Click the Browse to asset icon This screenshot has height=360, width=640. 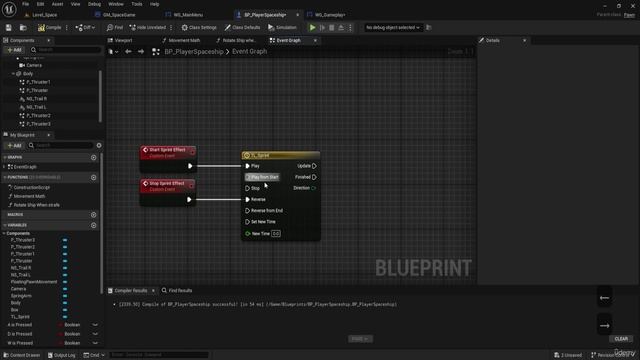pos(23,27)
